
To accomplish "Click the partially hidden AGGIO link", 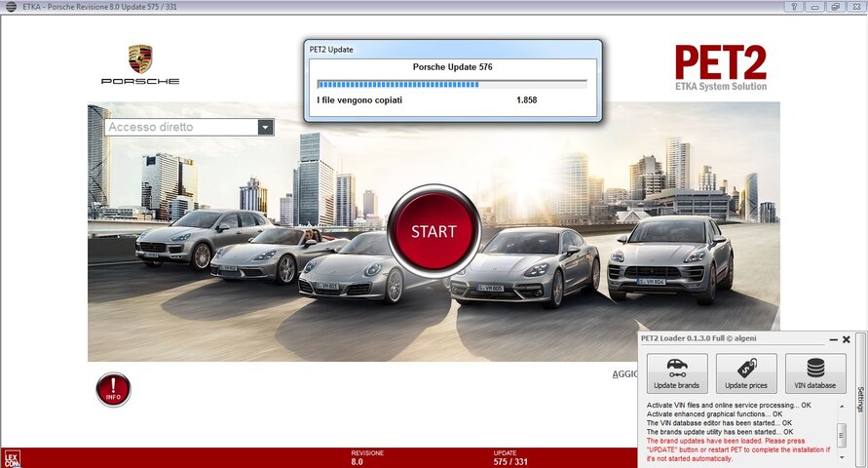I will (x=624, y=374).
